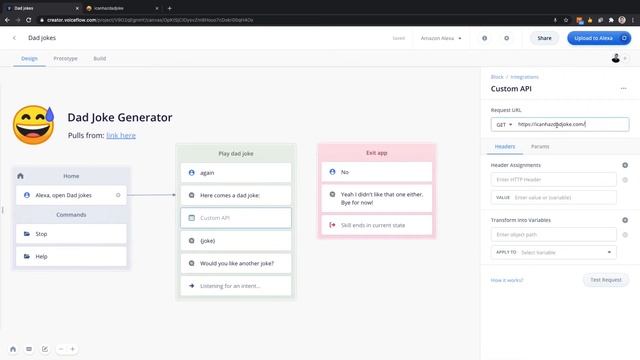Switch to the Build tab
This screenshot has width=640, height=360.
(100, 58)
